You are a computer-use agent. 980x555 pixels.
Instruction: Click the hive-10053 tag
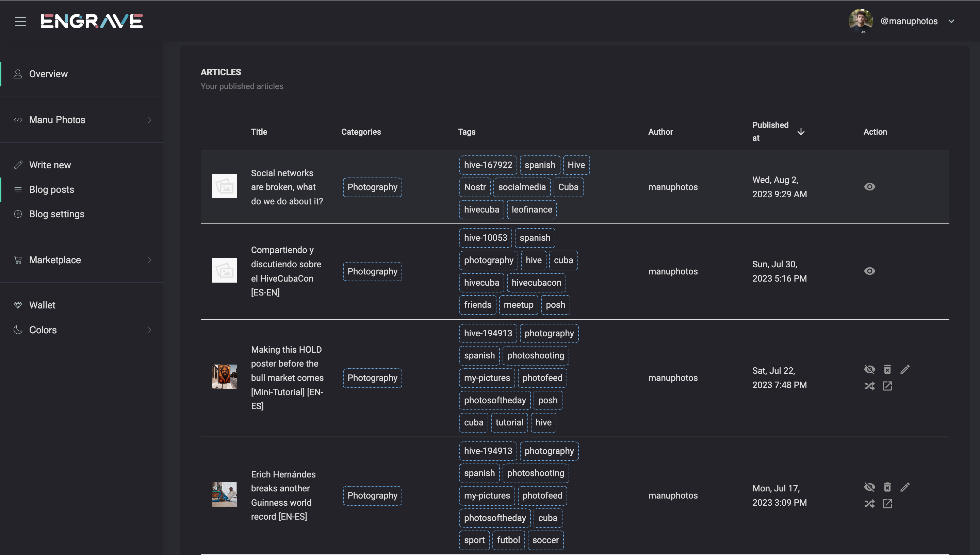tap(486, 238)
